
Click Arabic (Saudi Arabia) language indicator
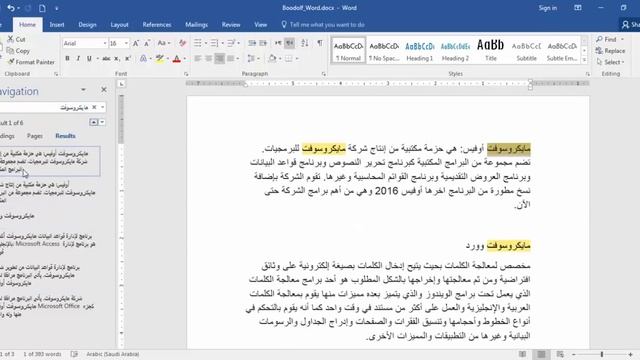[x=113, y=354]
